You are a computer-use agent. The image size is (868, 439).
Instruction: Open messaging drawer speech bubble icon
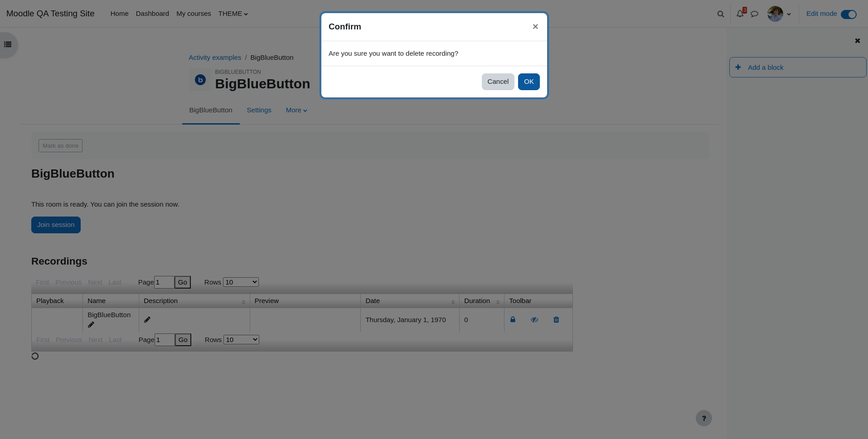point(755,14)
